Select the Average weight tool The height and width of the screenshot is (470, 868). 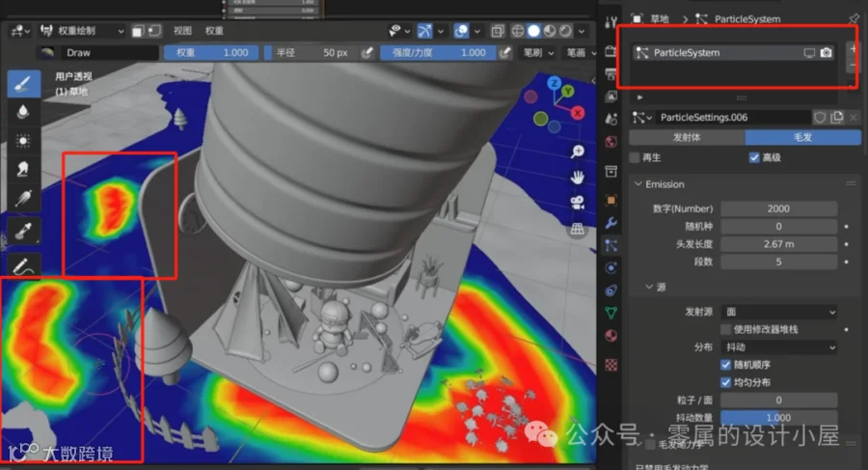pos(23,141)
